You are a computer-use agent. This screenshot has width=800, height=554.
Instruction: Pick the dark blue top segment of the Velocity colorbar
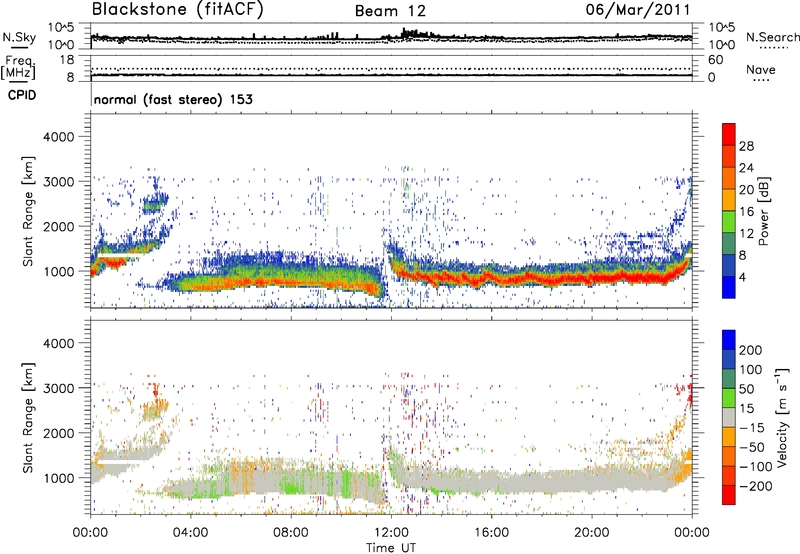click(x=729, y=340)
